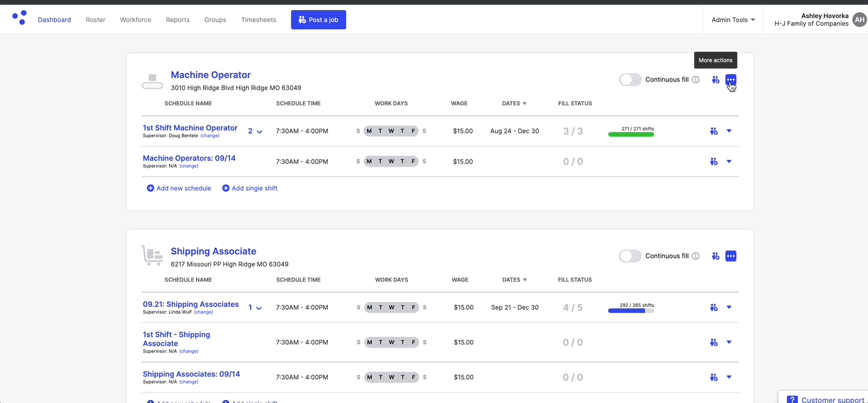Click add-worker icon beside Machine Operator Continuous fill
The height and width of the screenshot is (403, 868).
coord(716,80)
